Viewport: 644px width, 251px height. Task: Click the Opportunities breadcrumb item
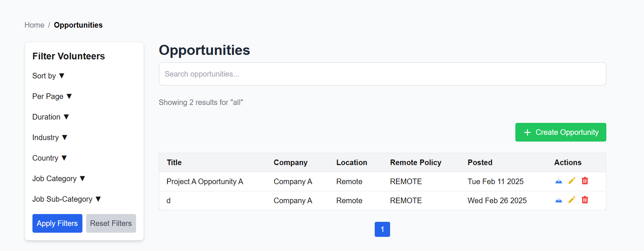point(78,25)
